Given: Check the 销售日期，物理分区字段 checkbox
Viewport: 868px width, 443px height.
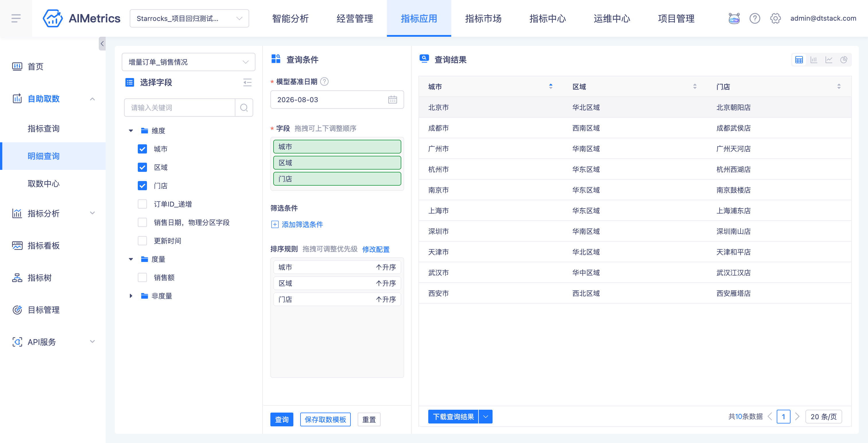Looking at the screenshot, I should click(143, 222).
